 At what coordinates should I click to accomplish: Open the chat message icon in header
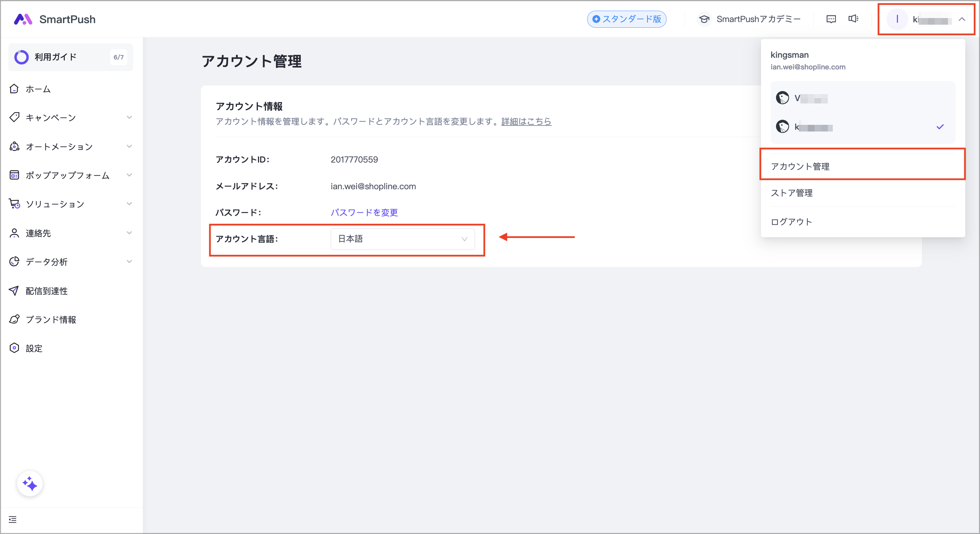point(831,19)
